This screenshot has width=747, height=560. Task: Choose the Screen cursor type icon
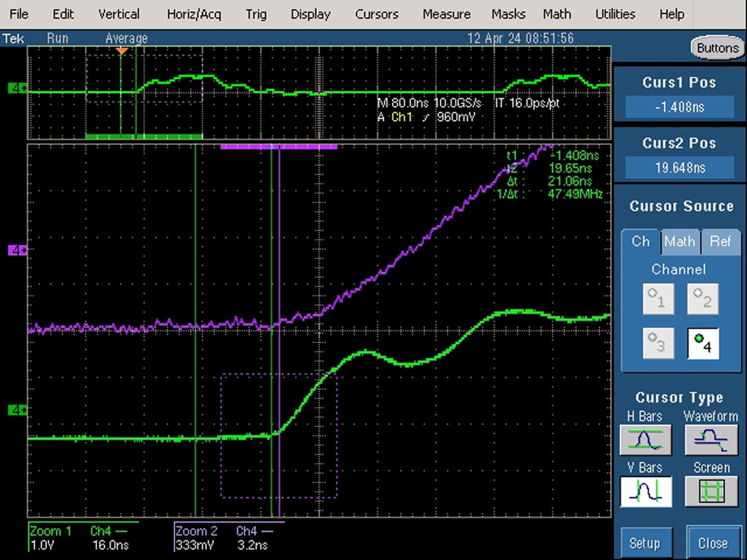pos(711,491)
